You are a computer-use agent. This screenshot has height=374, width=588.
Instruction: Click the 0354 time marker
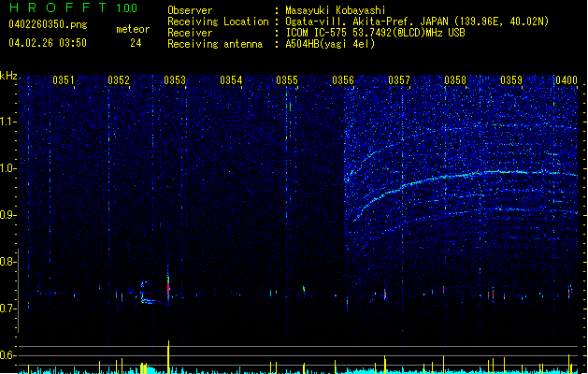click(231, 80)
